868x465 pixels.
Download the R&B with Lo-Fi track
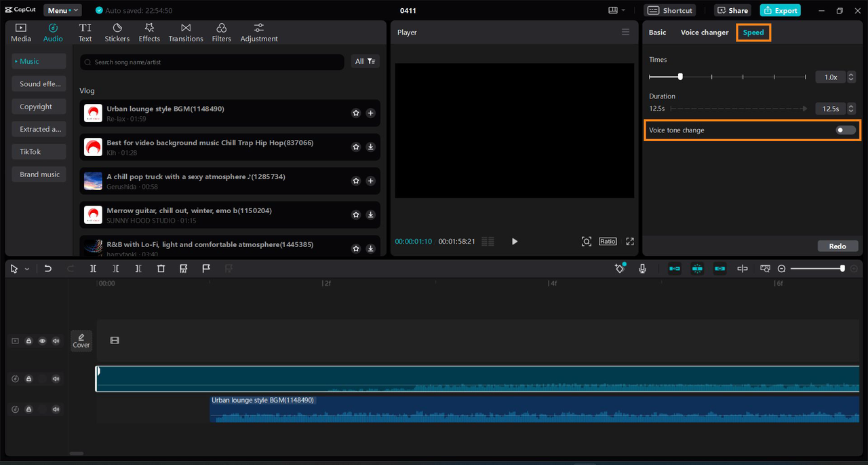click(371, 248)
